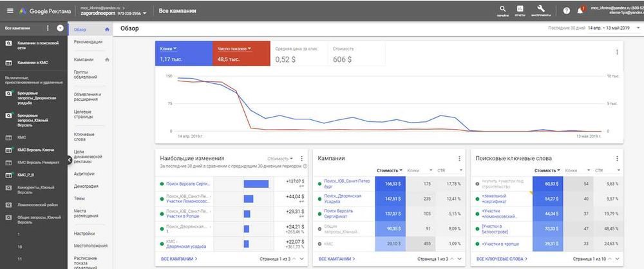Open Места размещения menu item
644x269 pixels.
[x=86, y=213]
